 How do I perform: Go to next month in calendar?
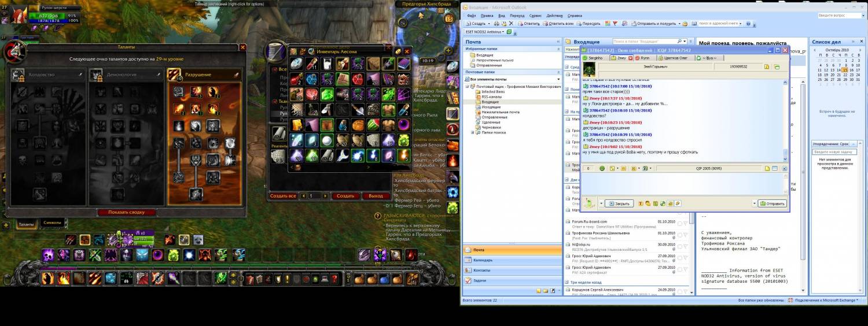[860, 50]
